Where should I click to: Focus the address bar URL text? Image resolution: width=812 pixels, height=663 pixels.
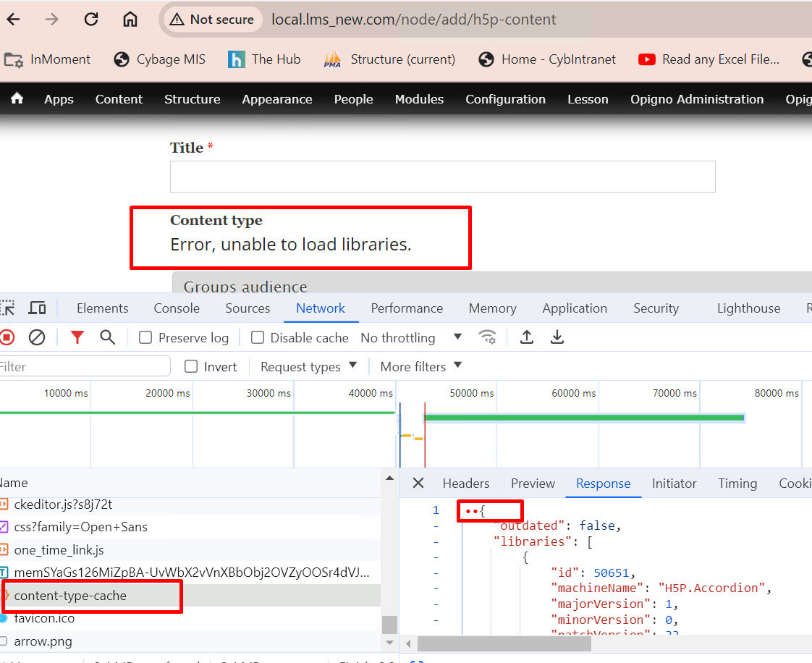413,20
